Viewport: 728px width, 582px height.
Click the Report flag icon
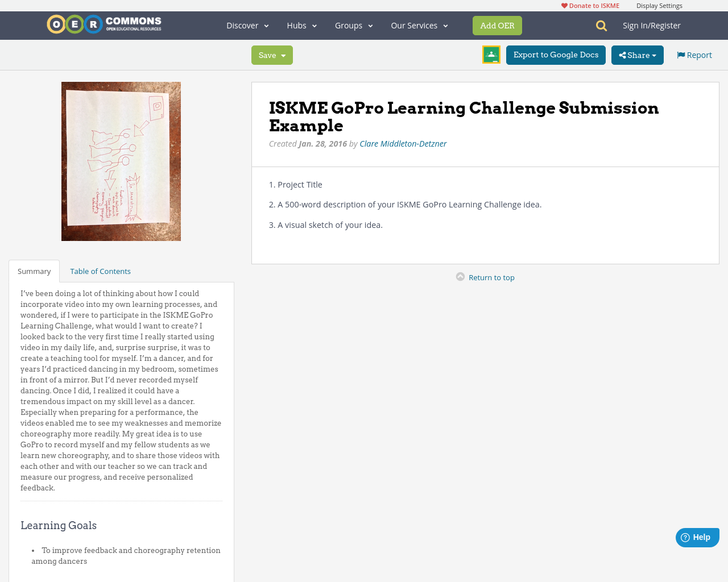(x=680, y=54)
